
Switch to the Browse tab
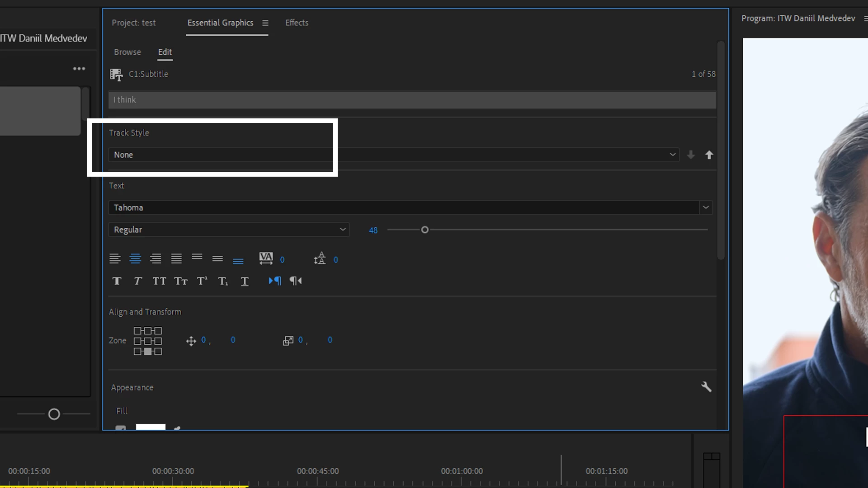coord(127,52)
